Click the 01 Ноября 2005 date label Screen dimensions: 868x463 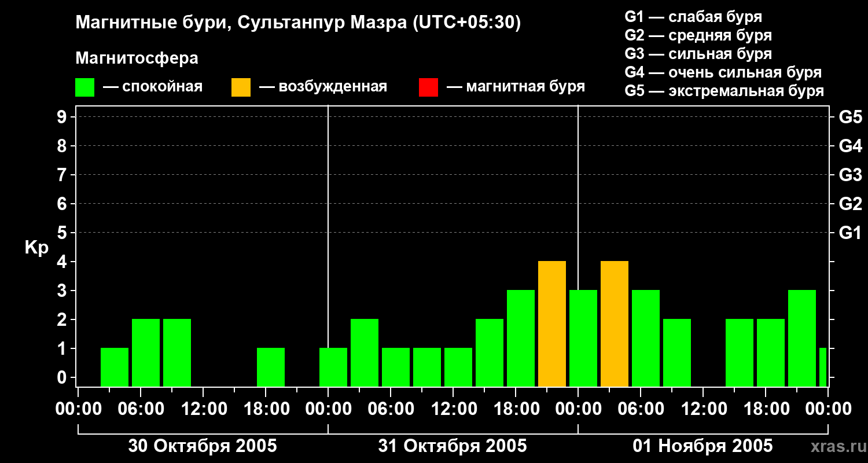703,446
